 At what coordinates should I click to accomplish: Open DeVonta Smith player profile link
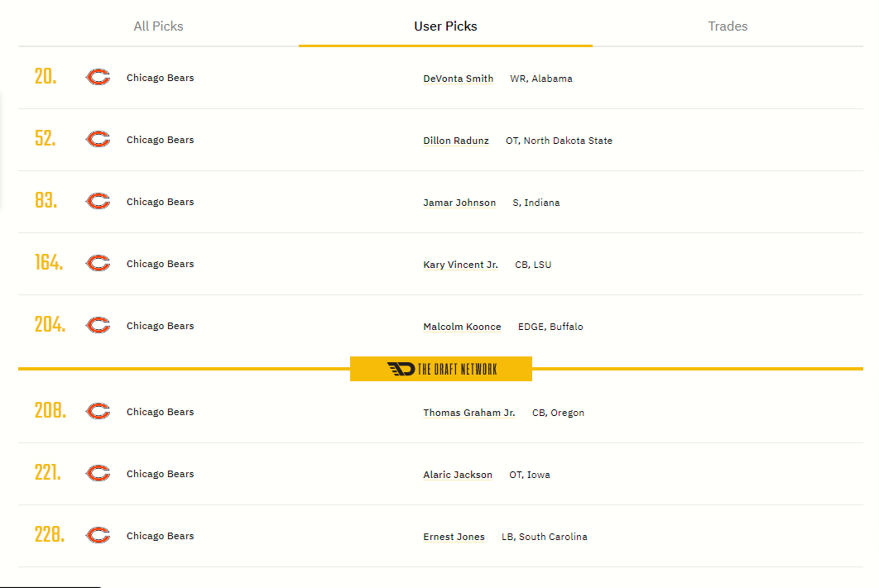[x=458, y=79]
